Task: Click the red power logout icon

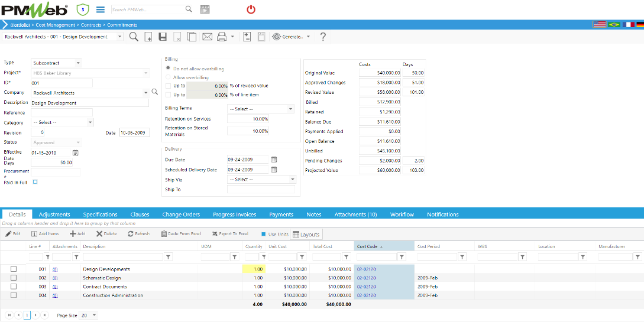Action: pos(251,9)
